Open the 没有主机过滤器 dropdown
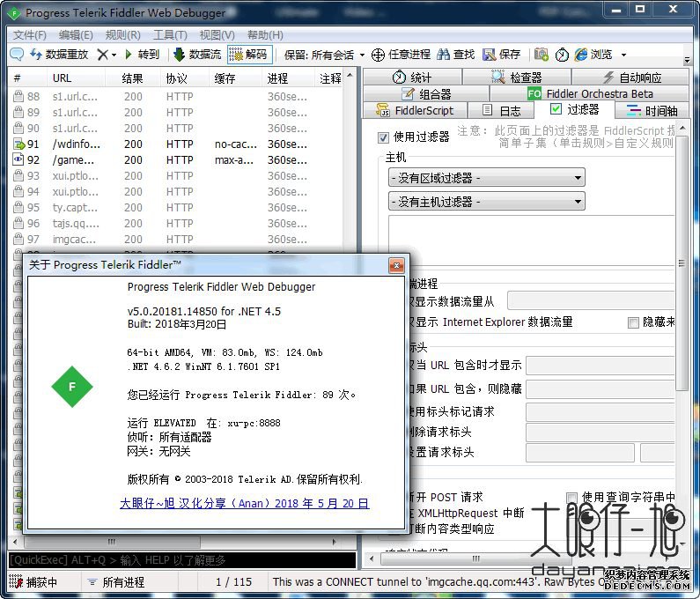The width and height of the screenshot is (700, 599). (487, 202)
